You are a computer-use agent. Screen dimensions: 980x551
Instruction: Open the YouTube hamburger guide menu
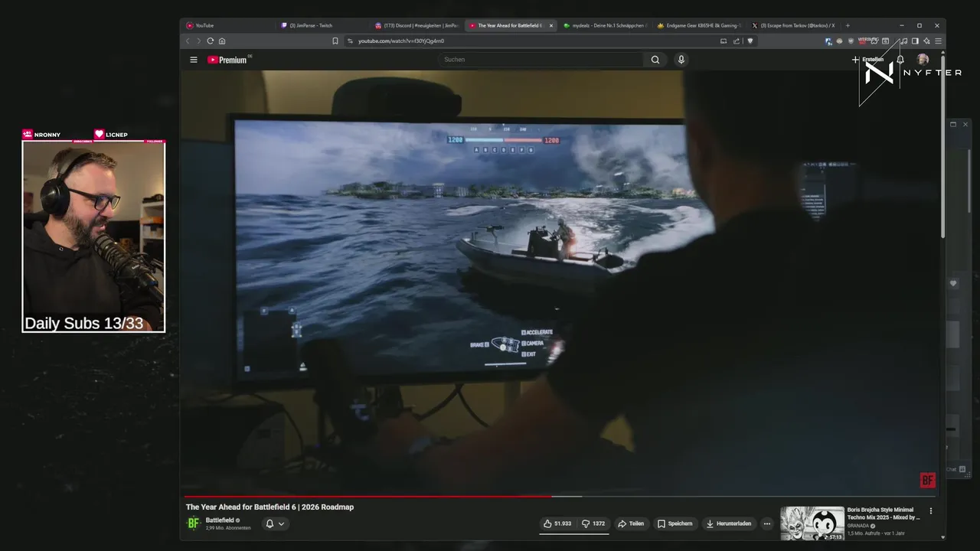(x=194, y=60)
